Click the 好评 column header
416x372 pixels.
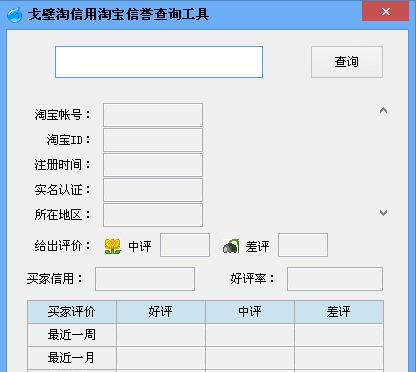click(161, 312)
